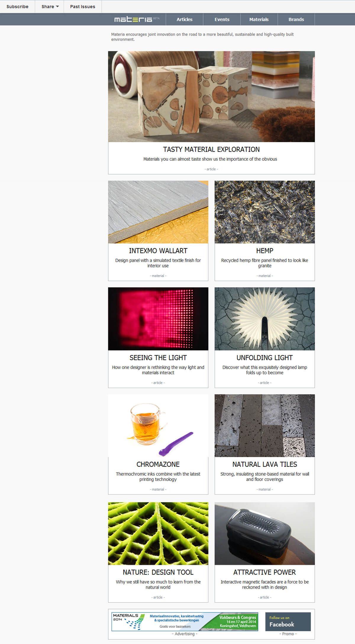Click the Nature: Design Tool leaf image
This screenshot has height=644, width=355.
point(158,534)
